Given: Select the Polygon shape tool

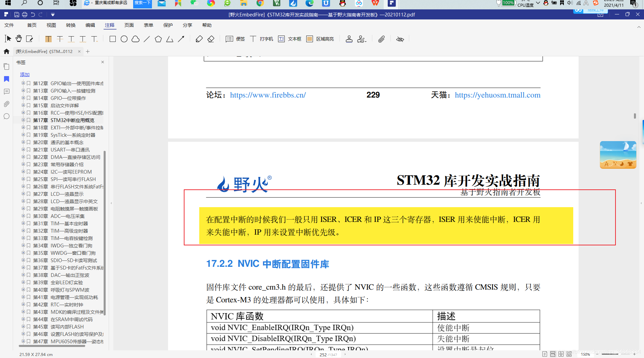Looking at the screenshot, I should [x=158, y=39].
